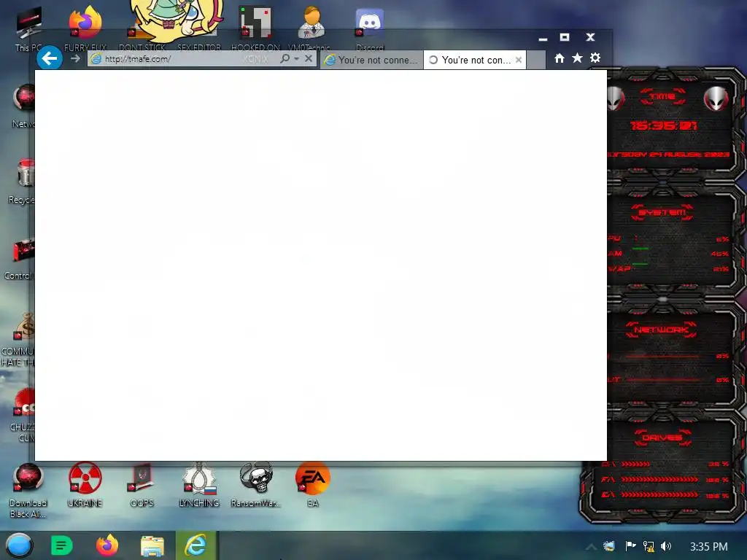Click the F:\ drive row in Drives gadget
747x560 pixels.
point(665,480)
